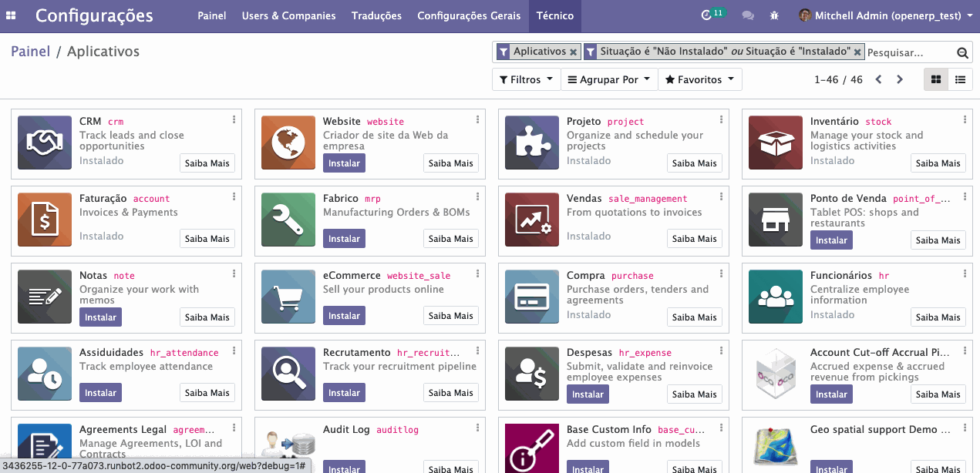The image size is (980, 473).
Task: Click the Geo spatial support Demo map icon
Action: point(776,448)
